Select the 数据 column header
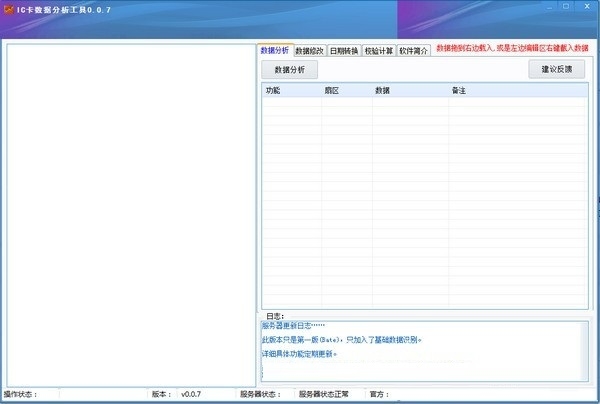 [410, 90]
